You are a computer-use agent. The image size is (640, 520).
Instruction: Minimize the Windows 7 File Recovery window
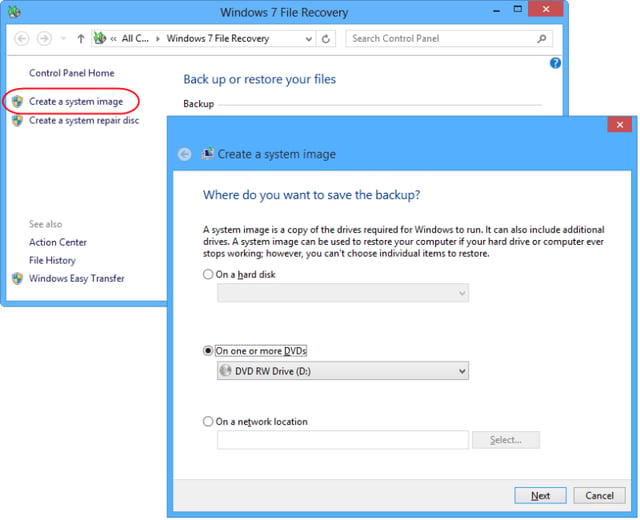(x=496, y=10)
